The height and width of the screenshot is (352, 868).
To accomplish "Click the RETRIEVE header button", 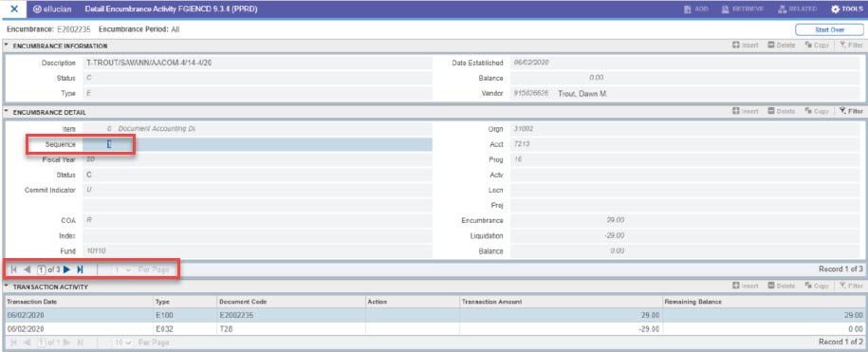I will 743,9.
